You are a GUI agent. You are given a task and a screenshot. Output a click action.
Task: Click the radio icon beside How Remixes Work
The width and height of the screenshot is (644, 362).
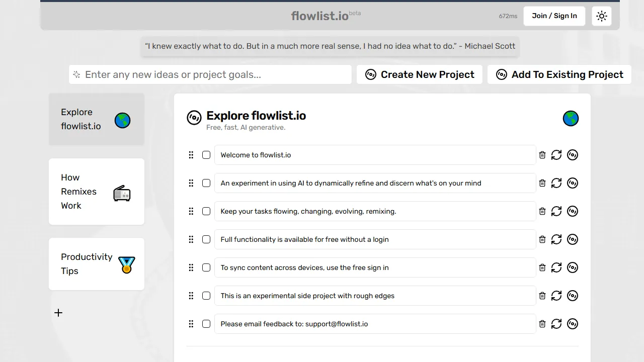click(x=122, y=193)
